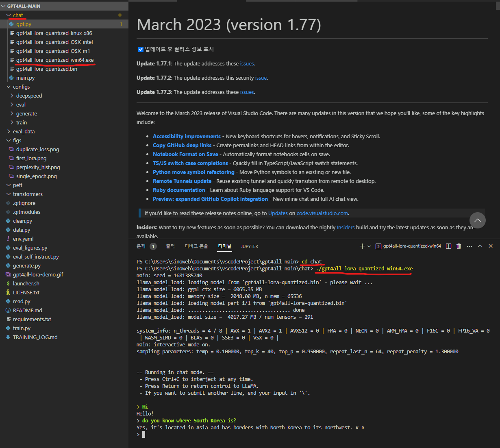
Task: Click the duplicate_loss.png image icon
Action: [11, 149]
